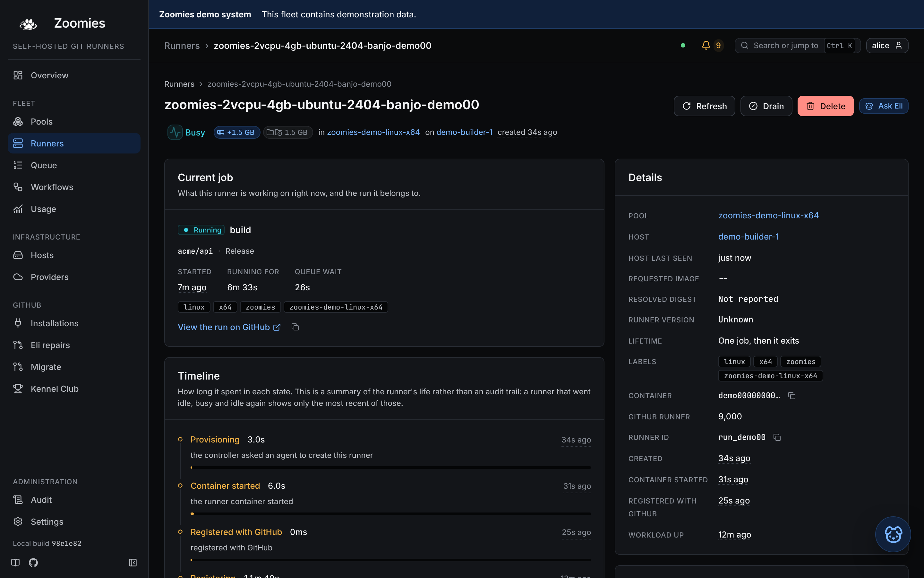The width and height of the screenshot is (924, 578).
Task: Open the documentation book icon in sidebar footer
Action: tap(15, 562)
